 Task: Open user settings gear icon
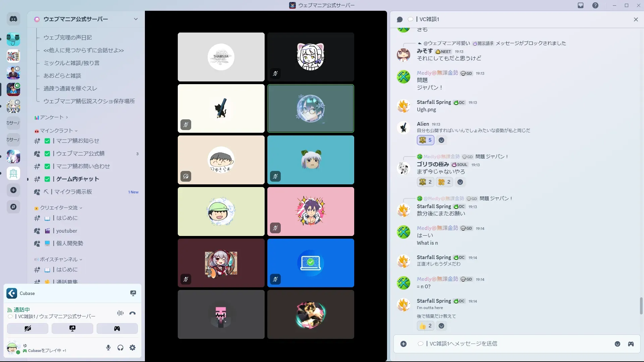tap(132, 348)
